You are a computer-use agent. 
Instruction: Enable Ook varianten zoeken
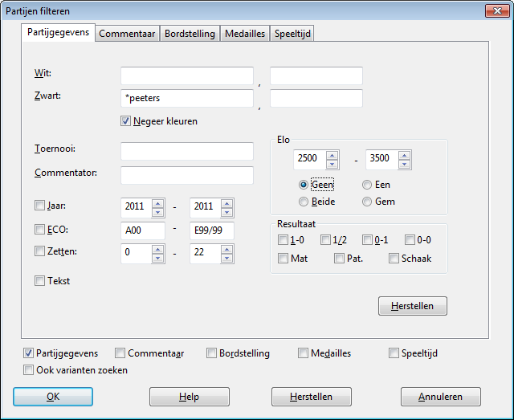[30, 370]
